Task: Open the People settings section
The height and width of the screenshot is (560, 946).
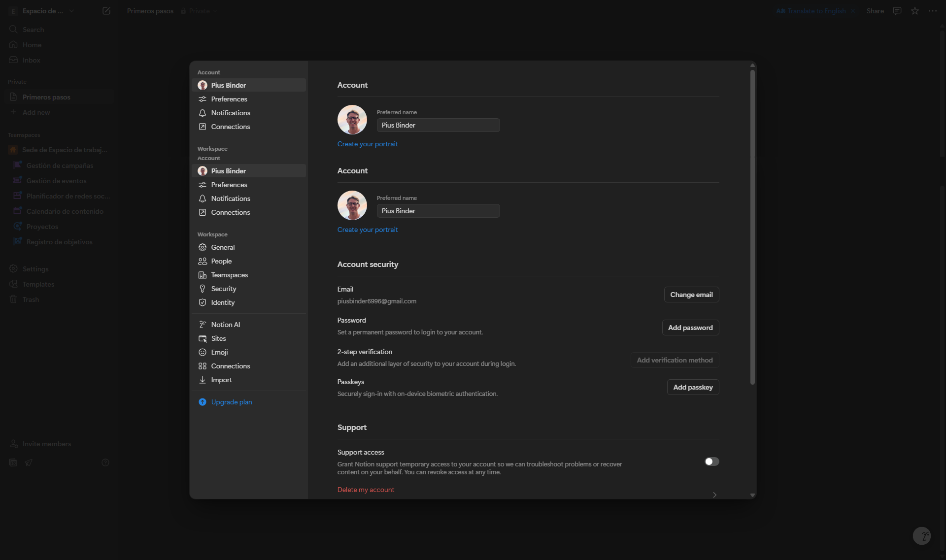Action: pyautogui.click(x=249, y=261)
